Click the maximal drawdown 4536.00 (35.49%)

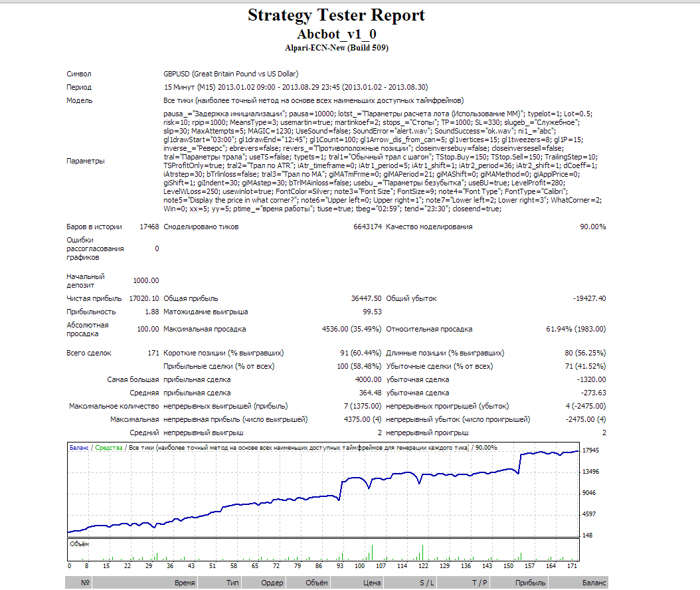tap(351, 329)
